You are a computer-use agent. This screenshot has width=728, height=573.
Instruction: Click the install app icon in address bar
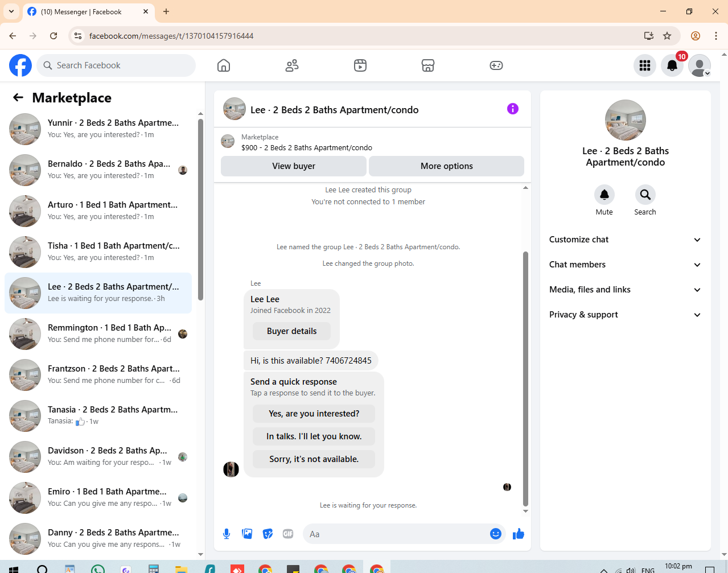coord(648,36)
